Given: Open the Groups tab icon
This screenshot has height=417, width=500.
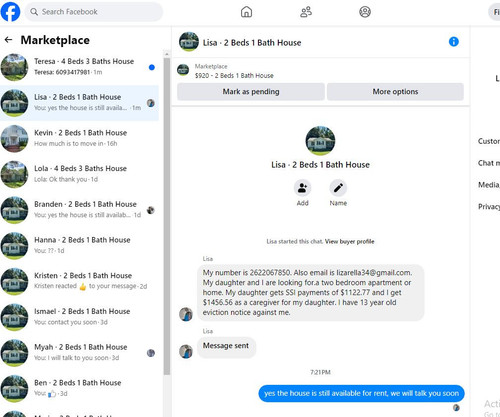Looking at the screenshot, I should click(x=365, y=12).
